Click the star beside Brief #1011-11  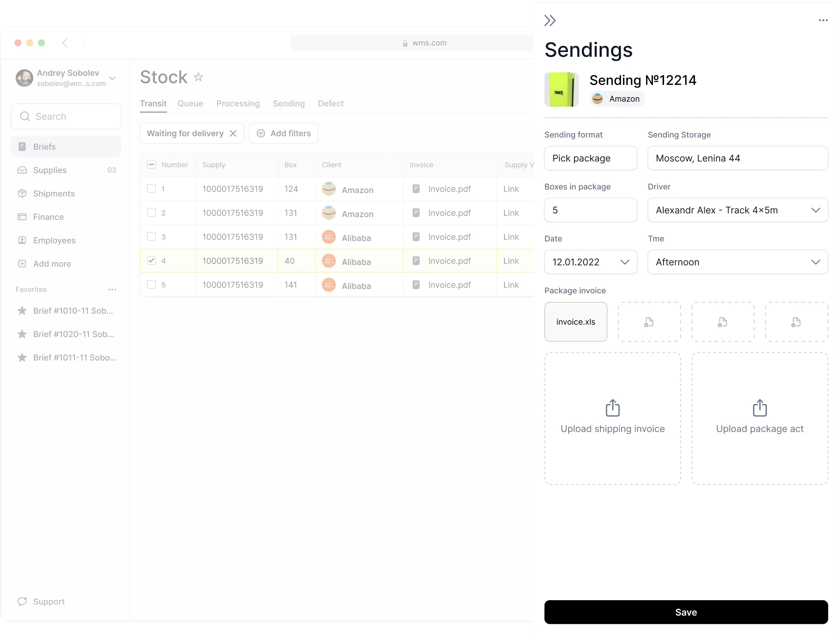pos(22,358)
